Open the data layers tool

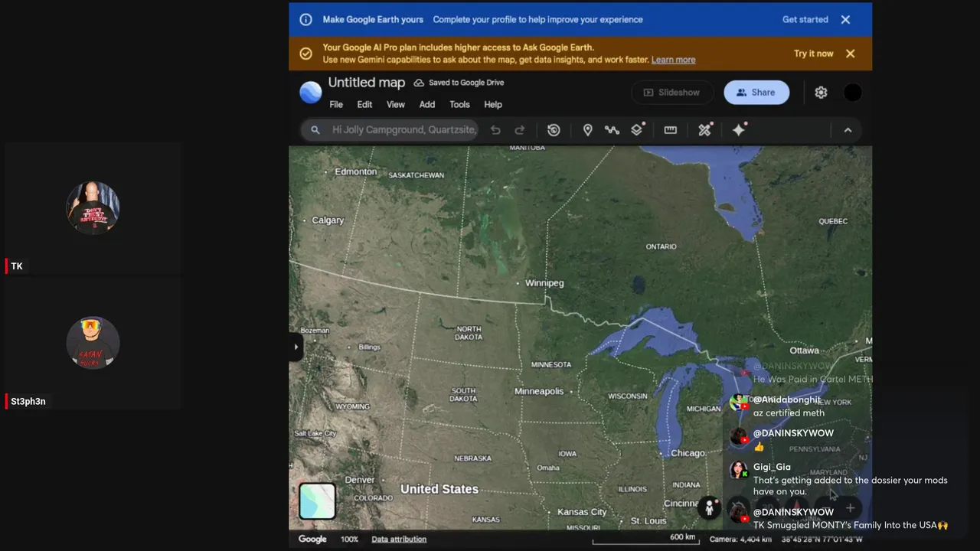coord(637,129)
